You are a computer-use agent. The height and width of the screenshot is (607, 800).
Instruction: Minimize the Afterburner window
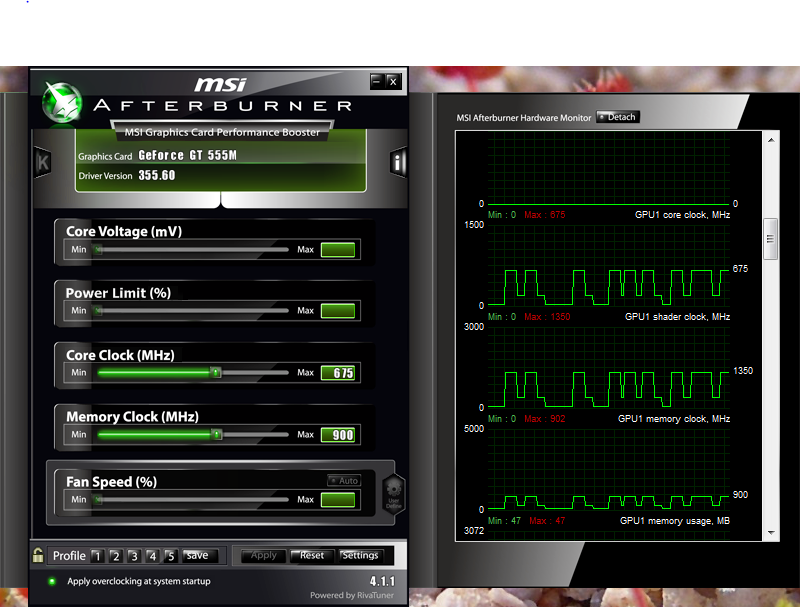point(377,81)
